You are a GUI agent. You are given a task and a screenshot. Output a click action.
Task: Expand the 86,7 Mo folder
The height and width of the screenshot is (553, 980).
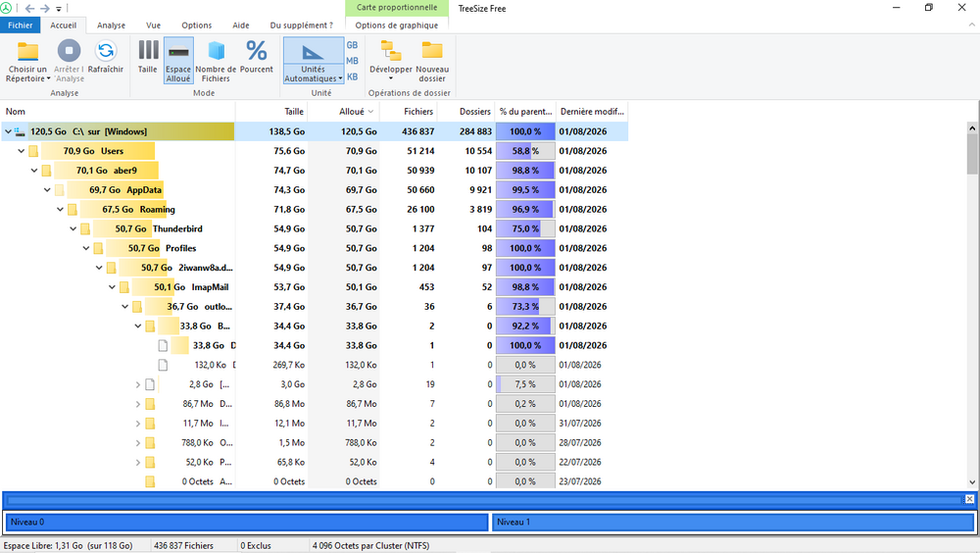click(x=138, y=404)
